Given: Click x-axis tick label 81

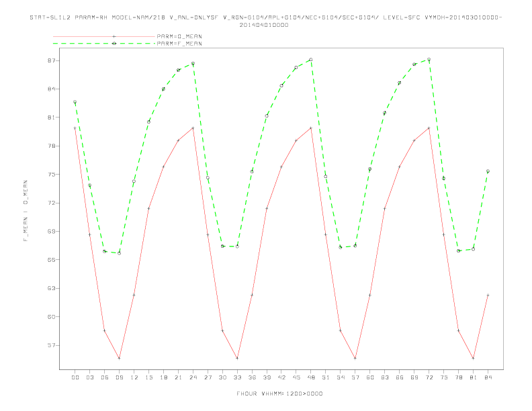Looking at the screenshot, I should click(x=473, y=377).
